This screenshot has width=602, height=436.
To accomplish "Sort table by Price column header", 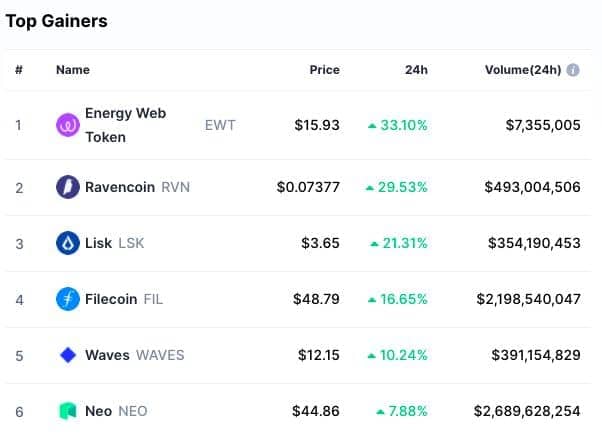I will [x=324, y=70].
